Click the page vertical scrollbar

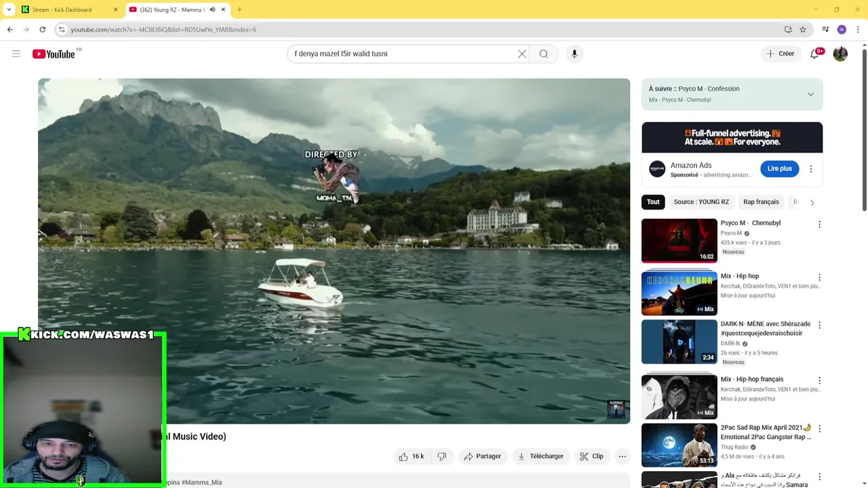coord(863,129)
